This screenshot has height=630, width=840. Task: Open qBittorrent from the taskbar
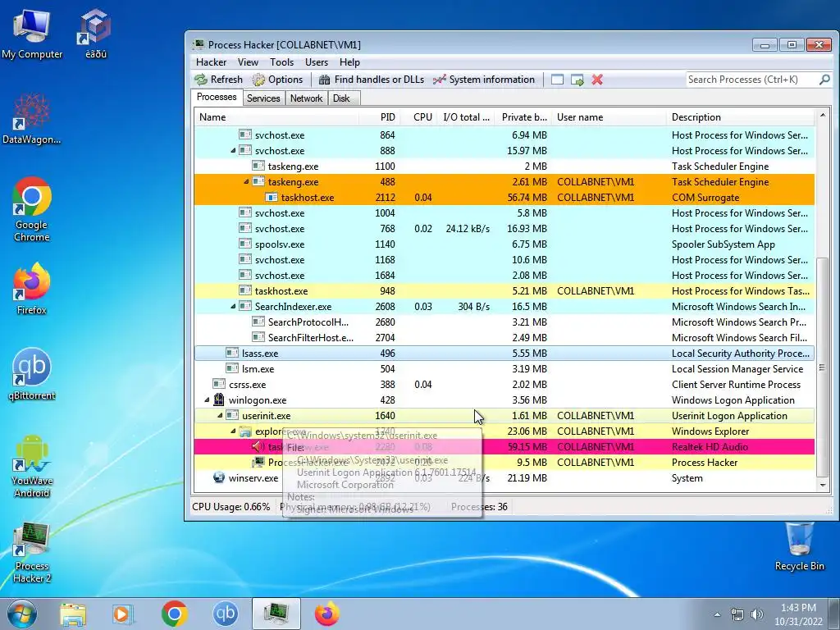coord(225,614)
